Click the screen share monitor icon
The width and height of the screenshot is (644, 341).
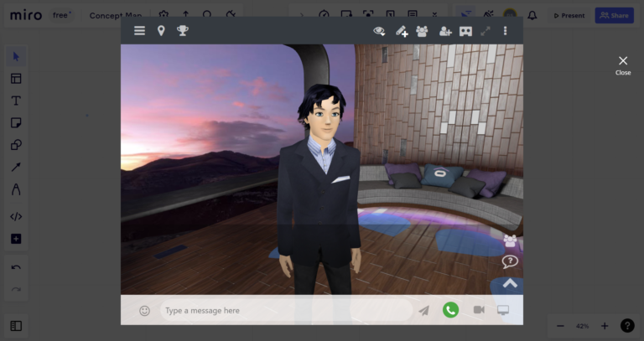(503, 310)
